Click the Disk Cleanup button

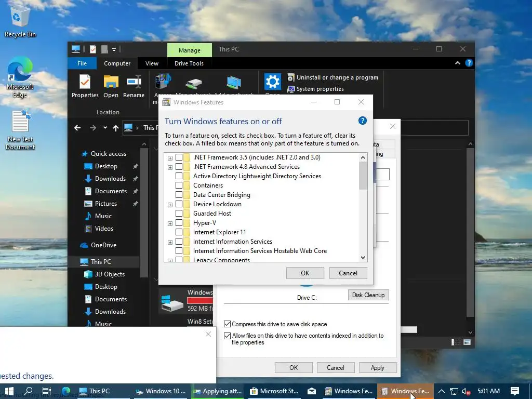point(368,295)
